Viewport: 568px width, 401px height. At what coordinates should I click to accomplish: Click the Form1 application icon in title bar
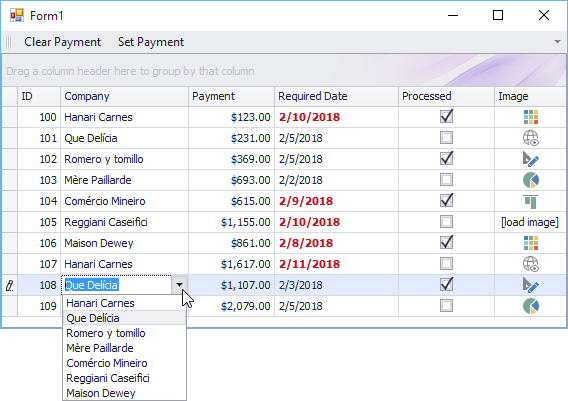(17, 15)
